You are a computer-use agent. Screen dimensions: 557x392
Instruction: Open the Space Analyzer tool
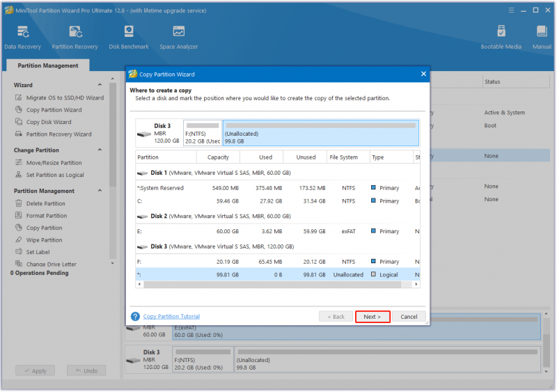[x=179, y=38]
